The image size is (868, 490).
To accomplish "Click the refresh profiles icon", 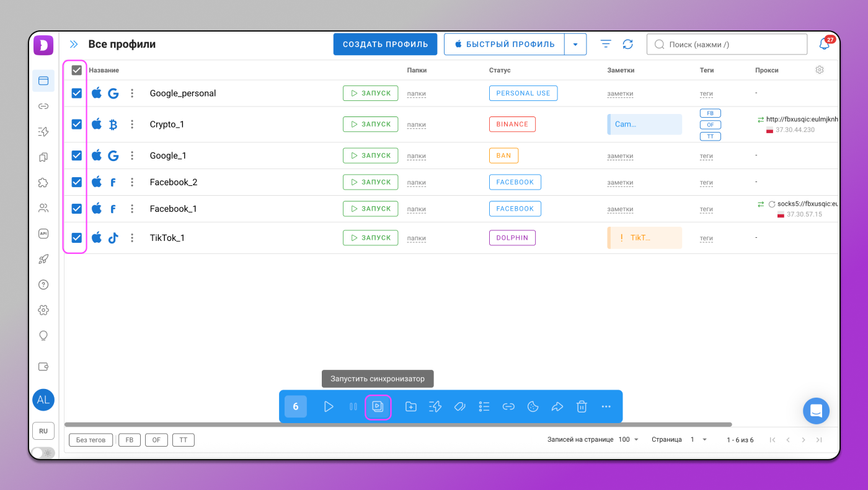I will coord(628,45).
